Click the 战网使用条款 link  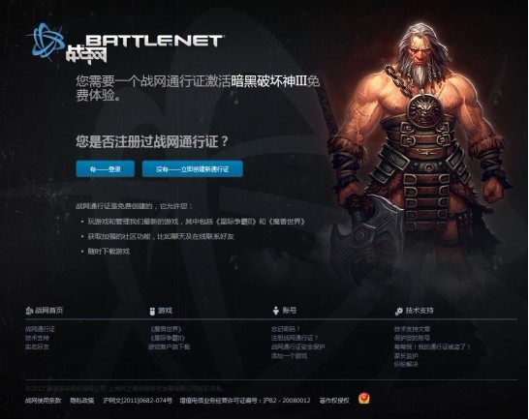[44, 401]
